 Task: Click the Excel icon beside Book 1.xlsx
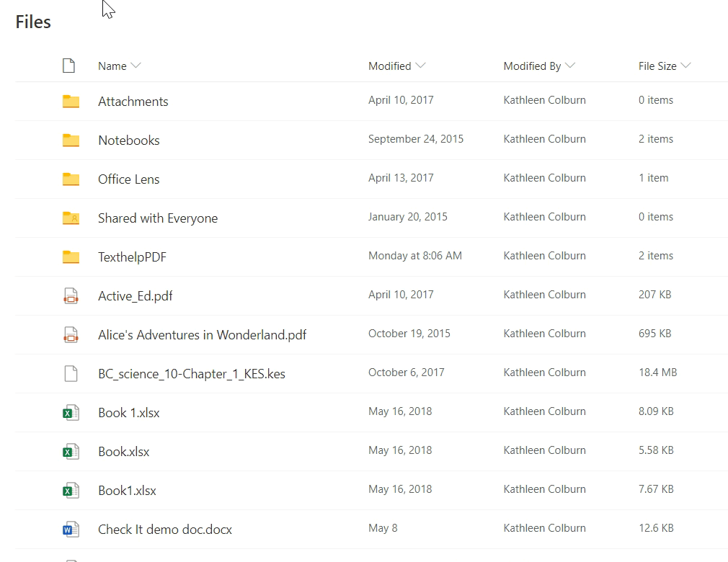70,412
